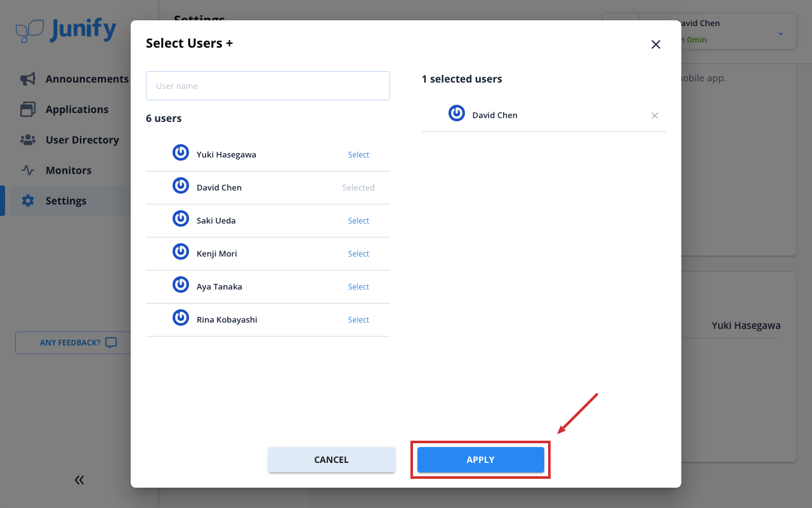This screenshot has height=508, width=812.
Task: Click the Monitors pulse icon
Action: tap(28, 170)
